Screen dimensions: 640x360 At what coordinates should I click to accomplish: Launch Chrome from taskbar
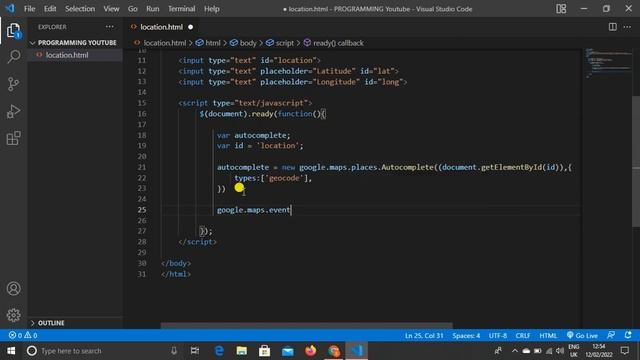[x=334, y=351]
